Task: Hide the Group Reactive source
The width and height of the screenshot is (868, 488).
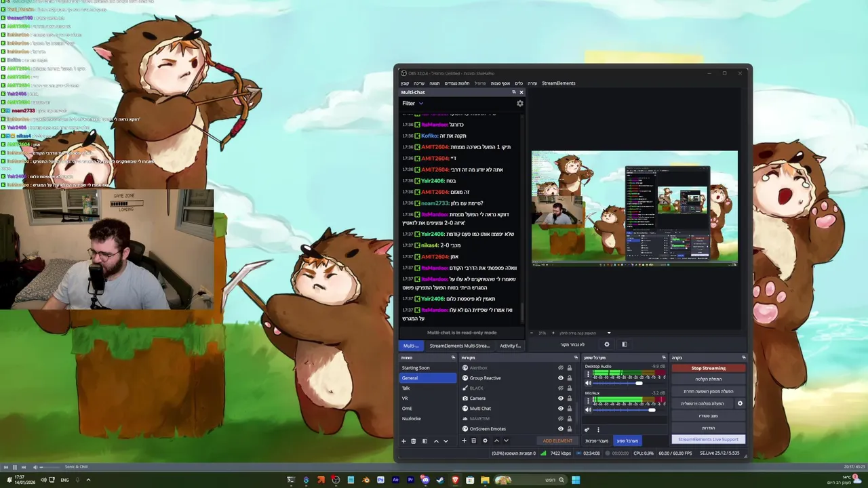Action: [x=561, y=378]
